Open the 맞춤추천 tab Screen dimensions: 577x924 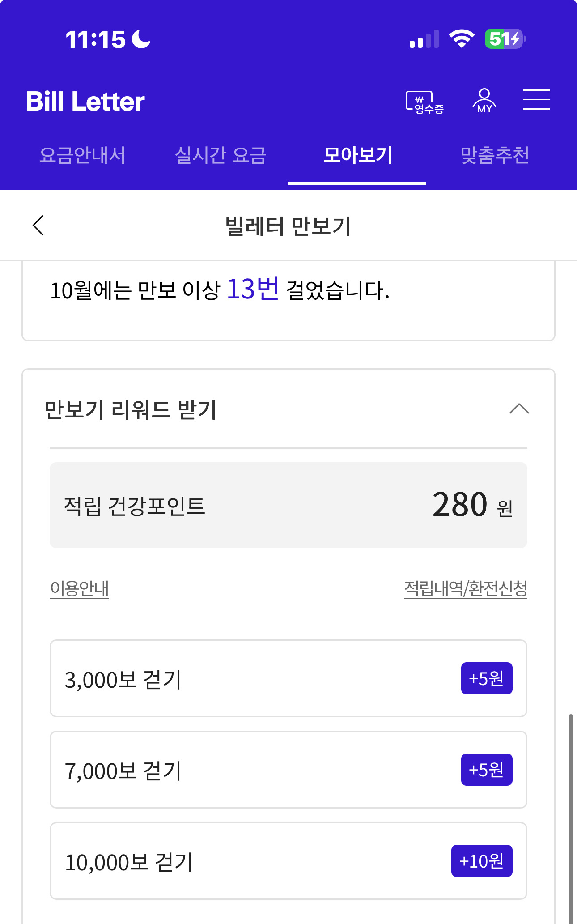coord(495,156)
